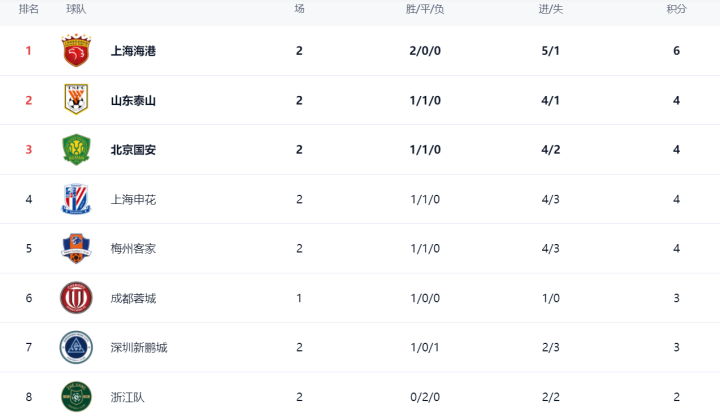Open the 梅州客家 team page
Image resolution: width=720 pixels, height=418 pixels.
coord(133,249)
